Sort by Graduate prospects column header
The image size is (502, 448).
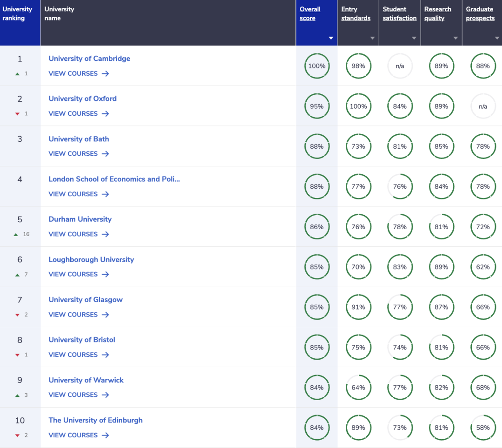[480, 13]
